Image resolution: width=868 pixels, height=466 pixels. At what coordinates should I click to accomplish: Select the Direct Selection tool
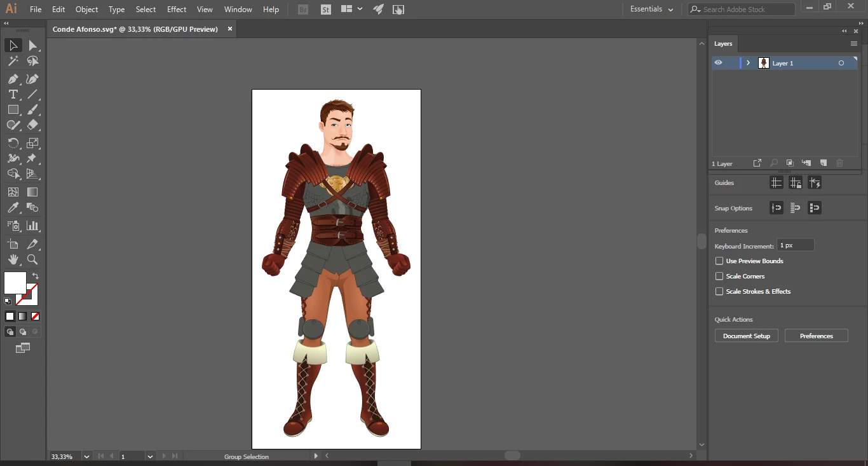pos(32,45)
